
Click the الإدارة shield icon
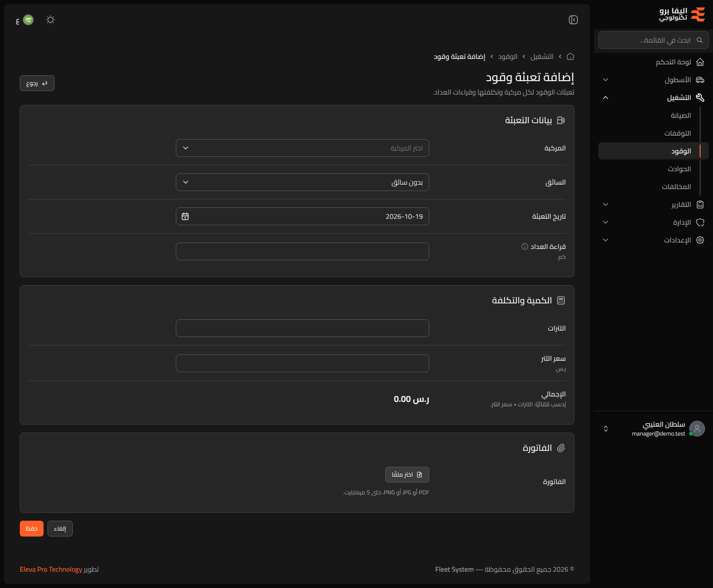coord(700,222)
